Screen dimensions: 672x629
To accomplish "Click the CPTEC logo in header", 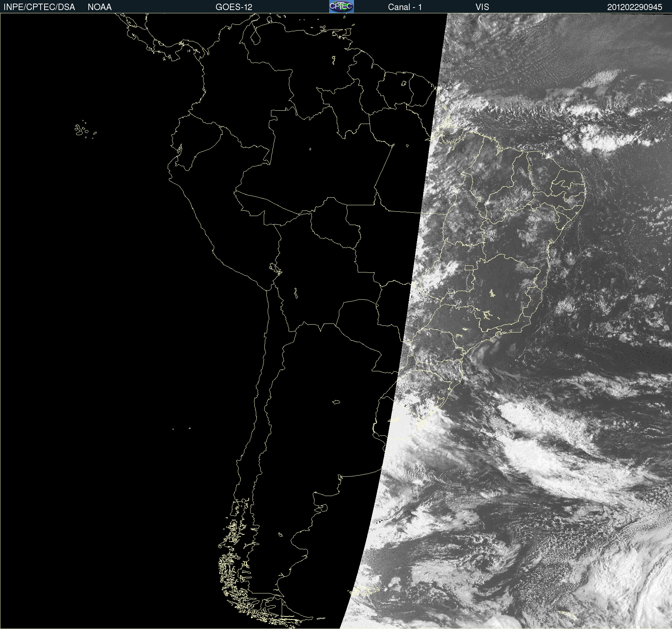I will click(341, 6).
